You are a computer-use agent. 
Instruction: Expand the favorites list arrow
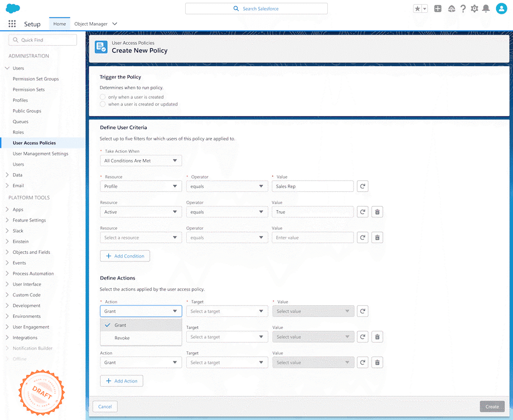click(x=425, y=9)
